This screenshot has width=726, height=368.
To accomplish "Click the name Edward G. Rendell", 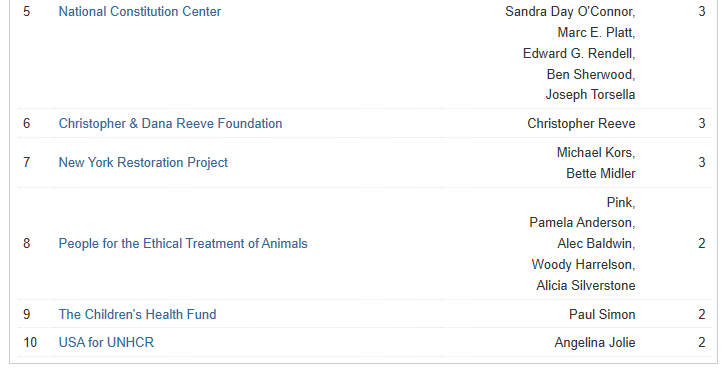I will pyautogui.click(x=578, y=54).
